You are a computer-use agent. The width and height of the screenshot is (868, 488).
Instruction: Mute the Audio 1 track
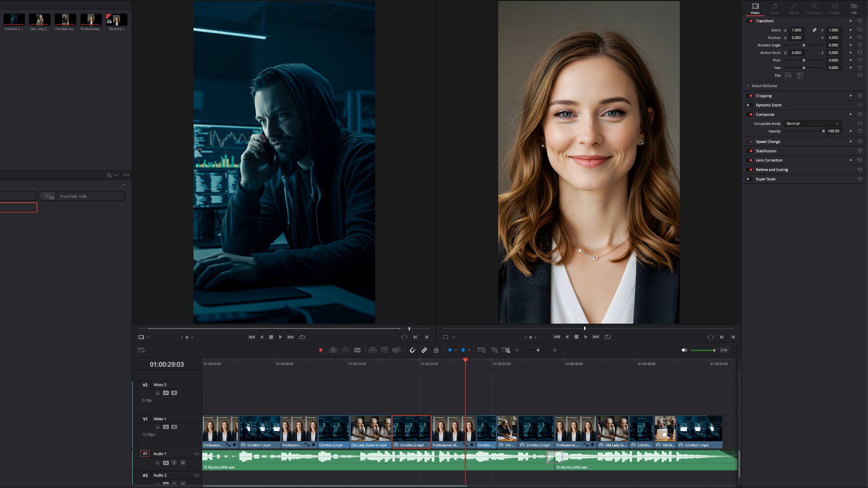tap(183, 463)
